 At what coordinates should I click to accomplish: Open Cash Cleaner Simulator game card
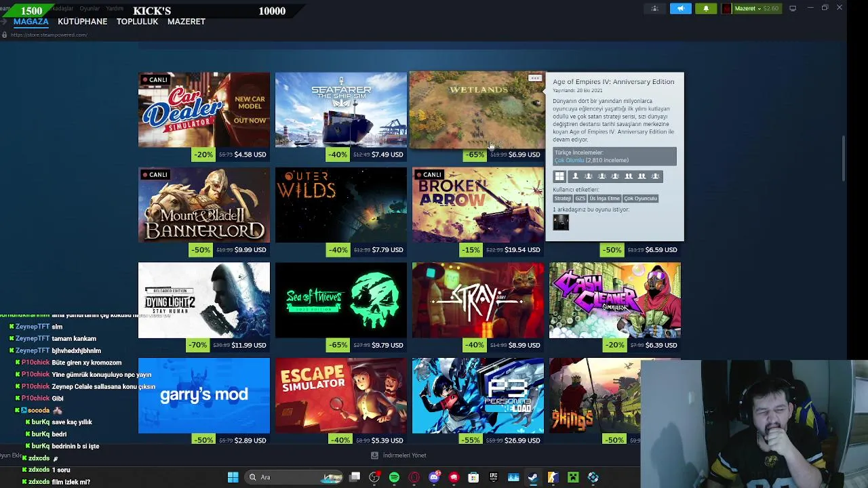[x=614, y=300]
